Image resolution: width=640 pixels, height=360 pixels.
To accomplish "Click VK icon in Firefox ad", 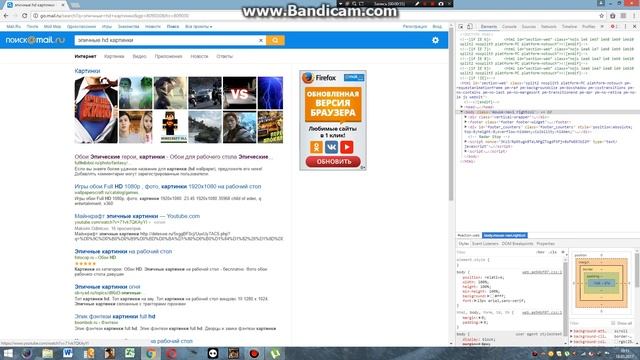I will point(331,147).
